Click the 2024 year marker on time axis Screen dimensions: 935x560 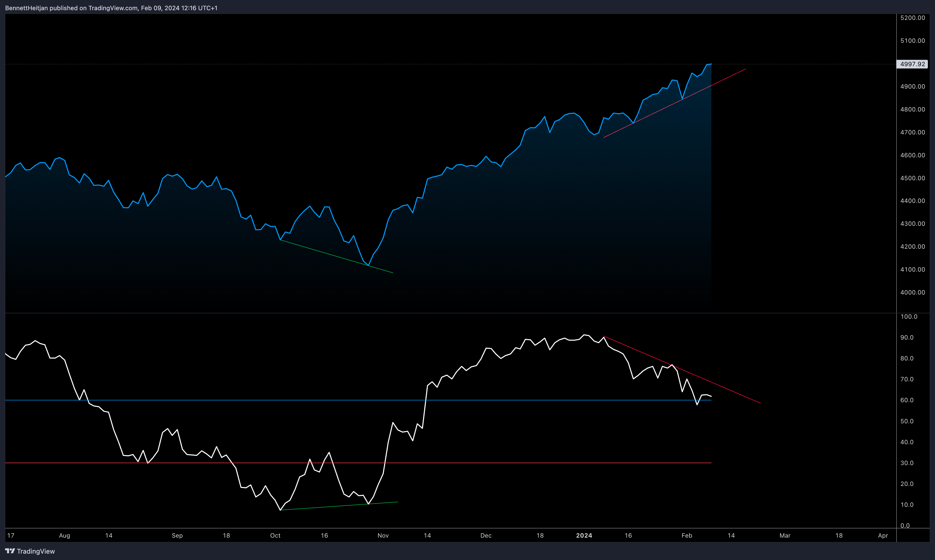pyautogui.click(x=584, y=536)
